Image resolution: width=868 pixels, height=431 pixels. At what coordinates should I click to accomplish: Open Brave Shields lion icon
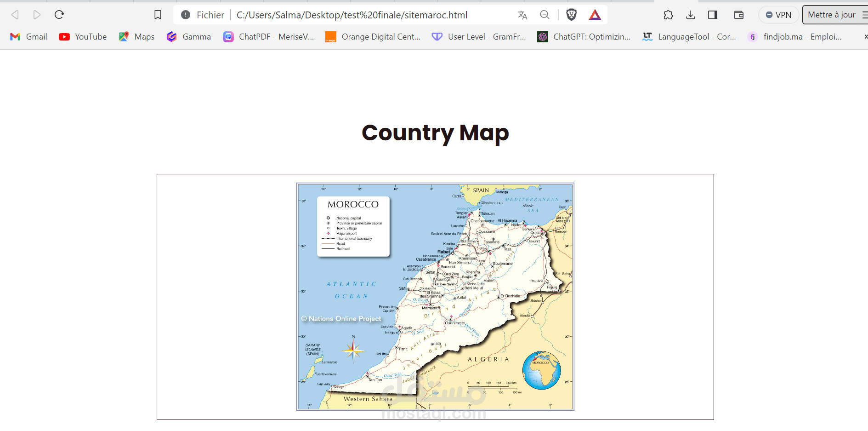pyautogui.click(x=571, y=15)
